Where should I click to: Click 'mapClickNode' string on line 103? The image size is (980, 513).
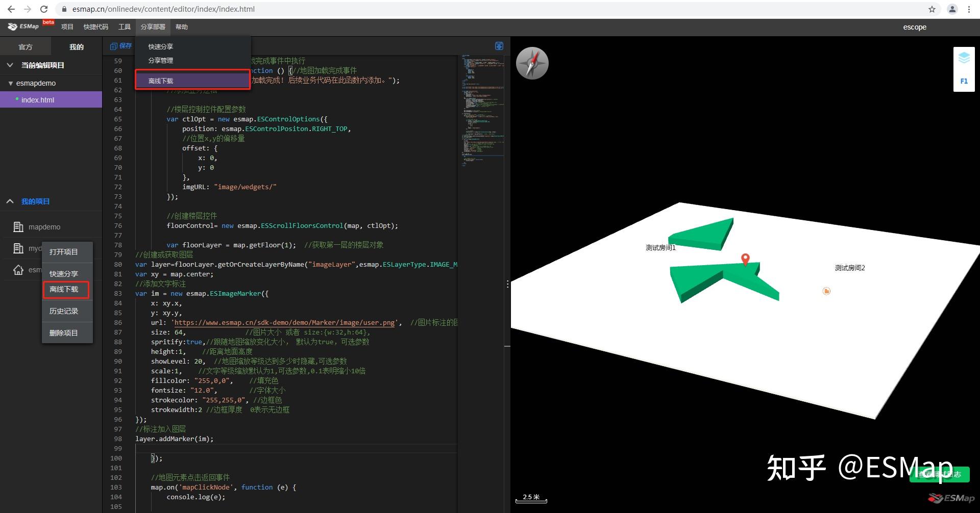click(x=206, y=488)
